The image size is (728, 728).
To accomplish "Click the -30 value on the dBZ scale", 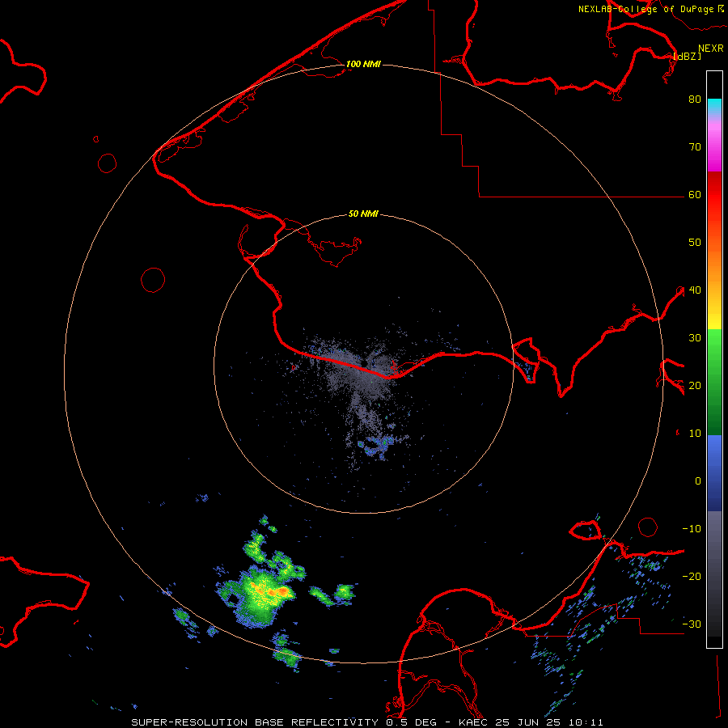I will point(692,624).
